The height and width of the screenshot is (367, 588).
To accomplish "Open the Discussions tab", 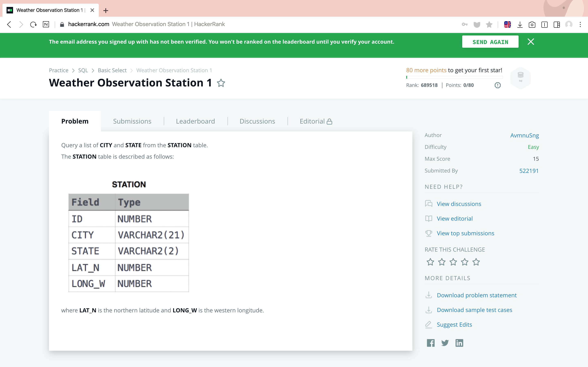I will click(x=257, y=121).
